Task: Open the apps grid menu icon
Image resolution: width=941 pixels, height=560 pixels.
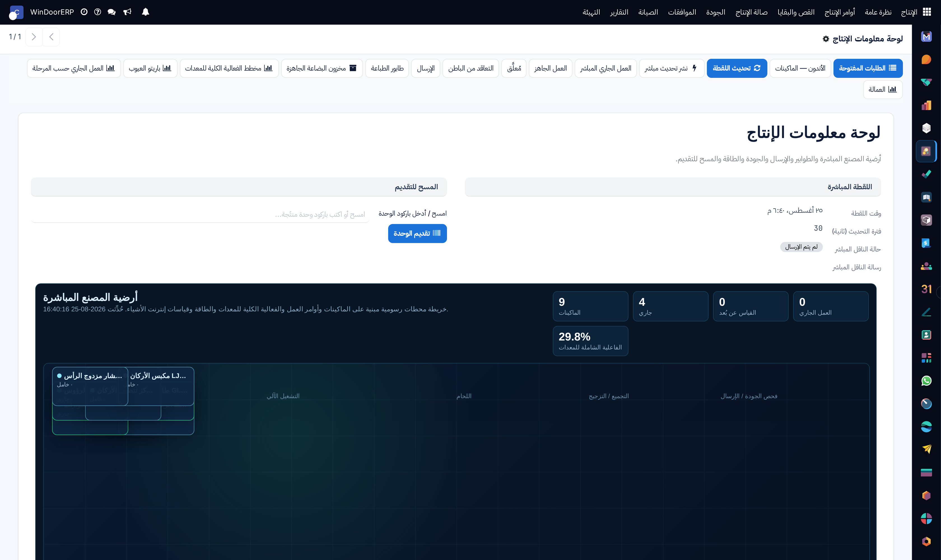Action: (927, 12)
